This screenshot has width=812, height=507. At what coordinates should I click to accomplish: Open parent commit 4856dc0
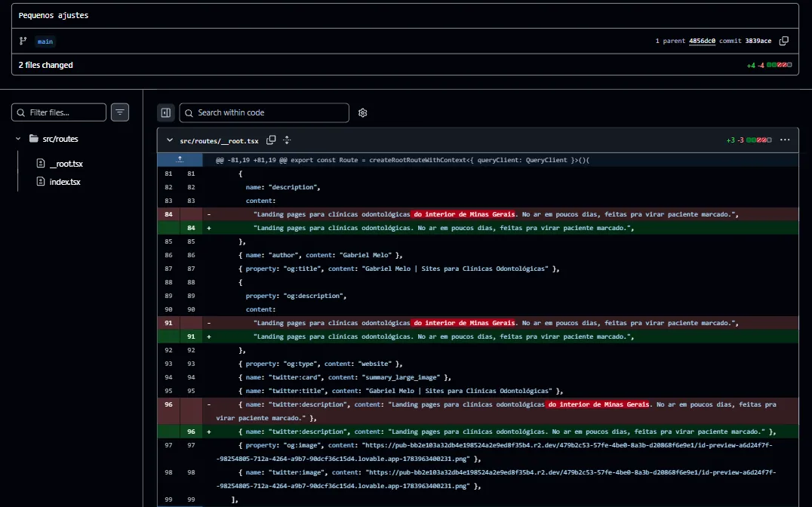pyautogui.click(x=702, y=41)
